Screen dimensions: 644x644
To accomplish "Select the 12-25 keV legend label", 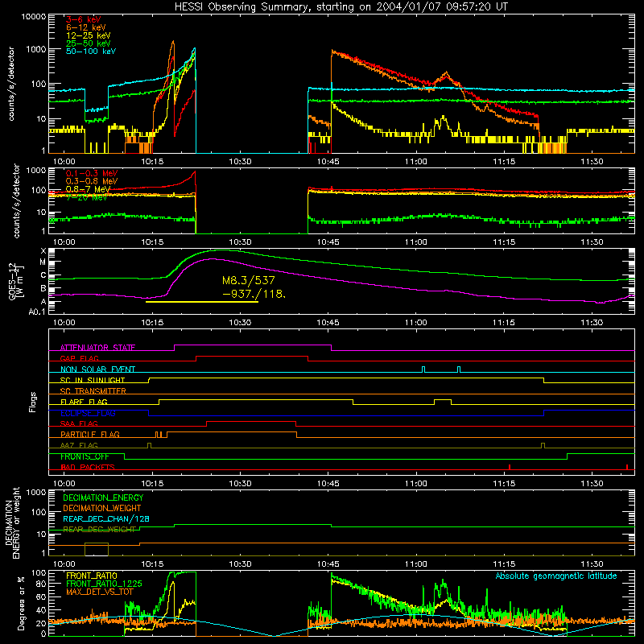I will (89, 35).
